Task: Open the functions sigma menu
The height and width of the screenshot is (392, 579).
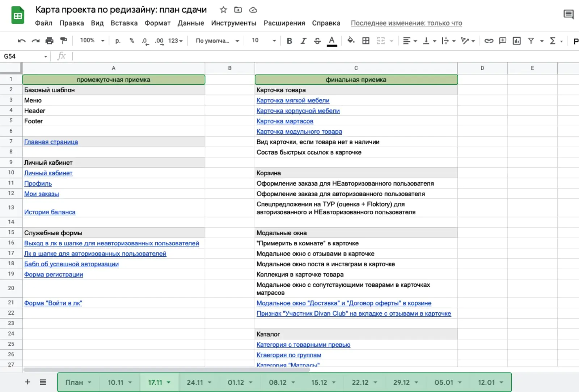Action: [553, 41]
